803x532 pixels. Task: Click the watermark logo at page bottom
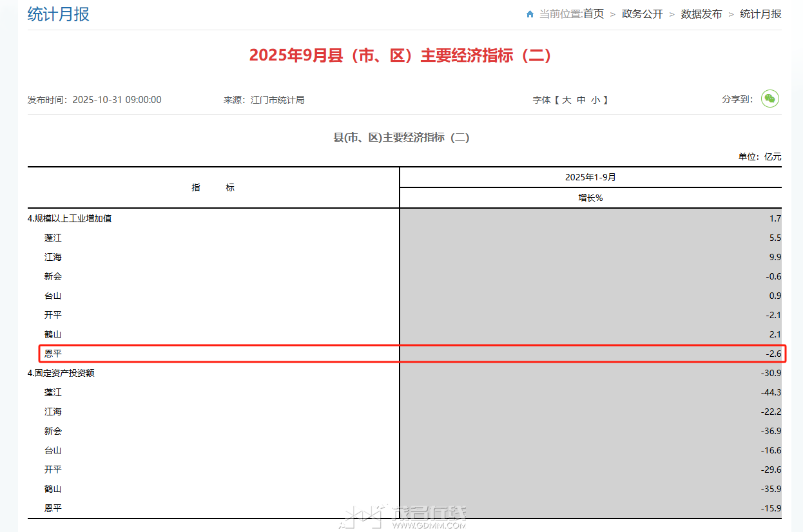(406, 517)
